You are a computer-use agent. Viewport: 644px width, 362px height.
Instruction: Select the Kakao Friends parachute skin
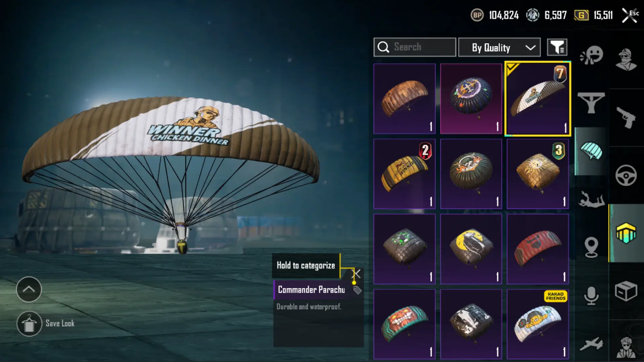click(538, 324)
